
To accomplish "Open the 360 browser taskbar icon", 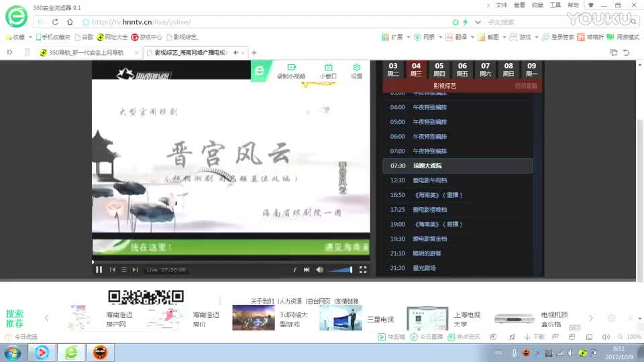I will coord(72,353).
